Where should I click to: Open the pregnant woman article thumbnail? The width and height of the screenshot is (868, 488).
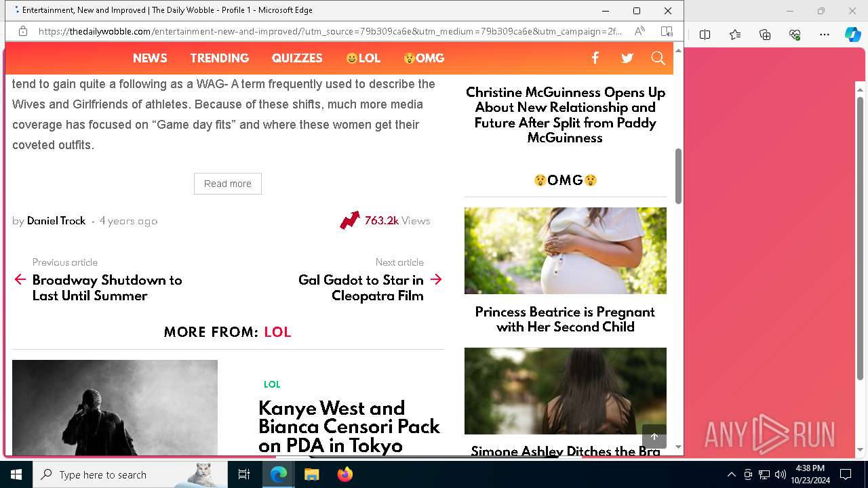(x=566, y=251)
